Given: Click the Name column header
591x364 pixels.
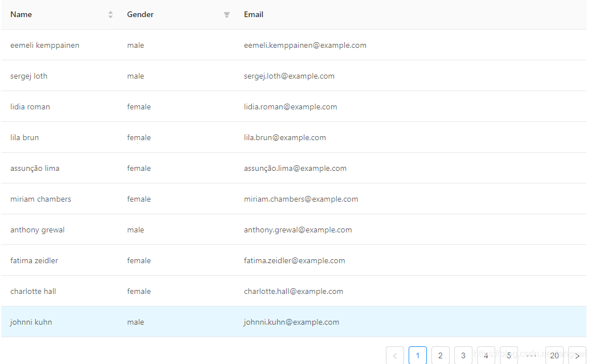Looking at the screenshot, I should pyautogui.click(x=21, y=15).
